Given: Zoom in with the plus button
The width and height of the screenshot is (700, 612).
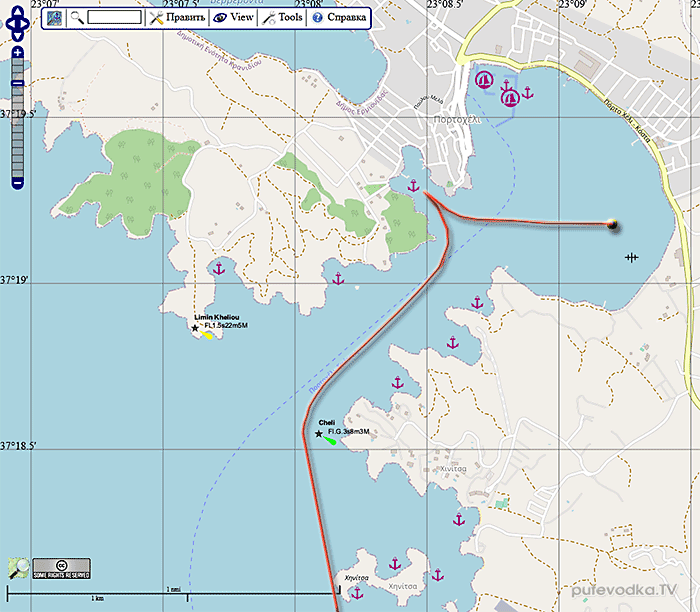Looking at the screenshot, I should (17, 52).
